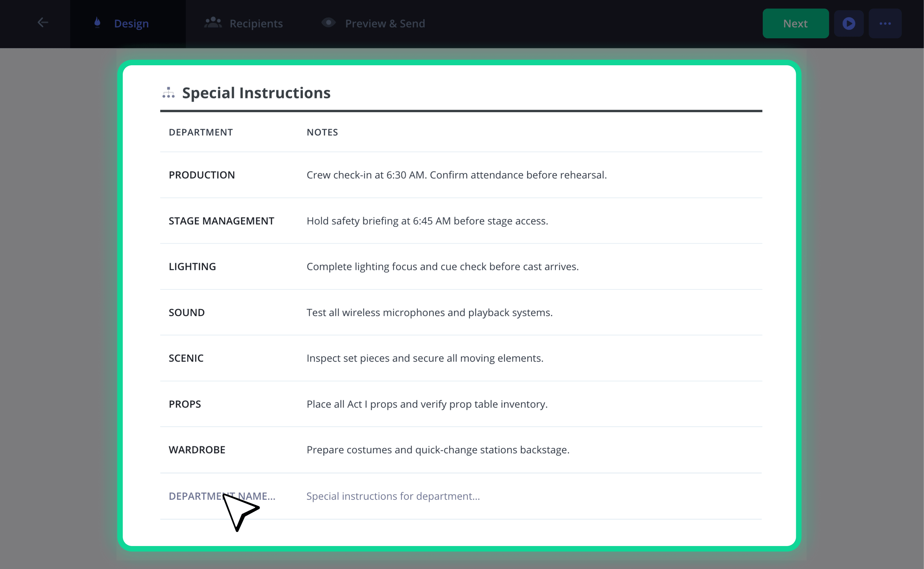Click the Design flame icon
This screenshot has height=569, width=924.
coord(97,23)
